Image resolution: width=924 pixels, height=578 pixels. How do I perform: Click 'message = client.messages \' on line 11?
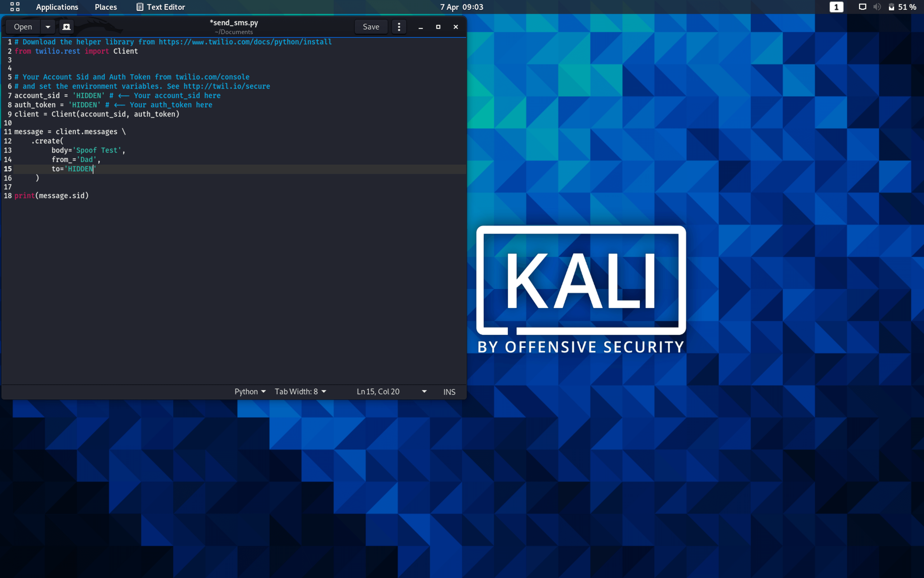coord(70,132)
